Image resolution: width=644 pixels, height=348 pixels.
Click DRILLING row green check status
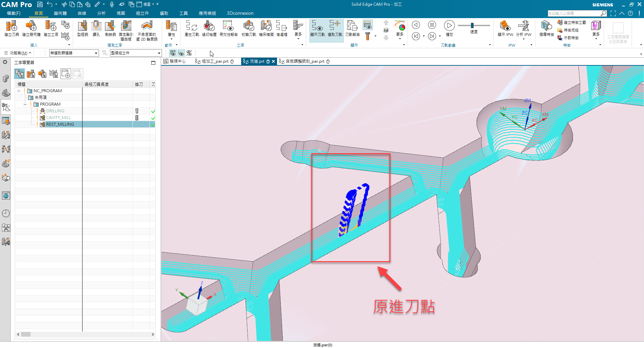(x=153, y=111)
